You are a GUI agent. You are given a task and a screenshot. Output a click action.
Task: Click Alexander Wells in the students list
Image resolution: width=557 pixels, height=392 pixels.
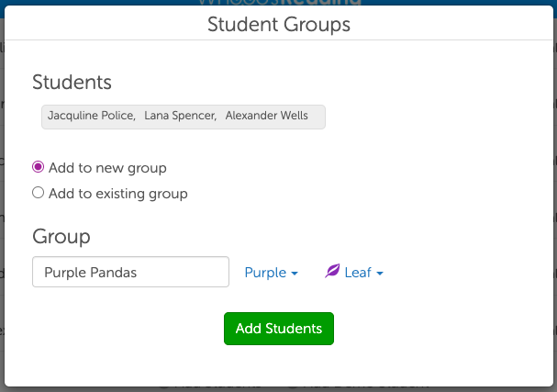(267, 117)
